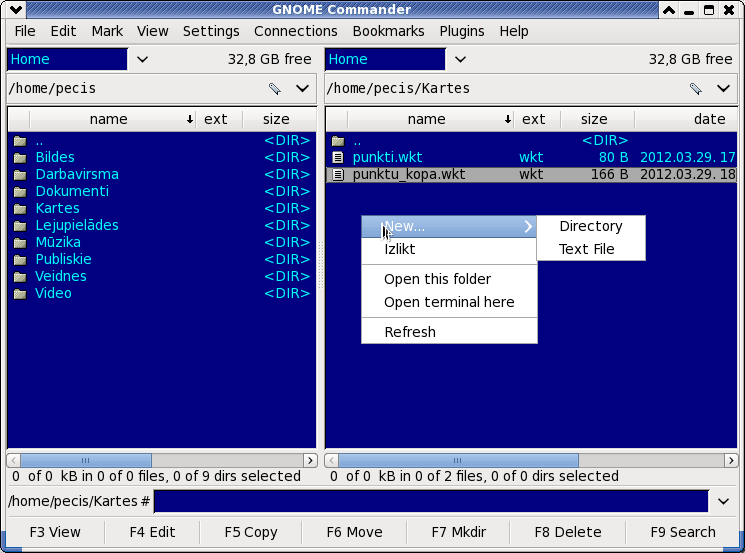
Task: Click the parent directory icon in right pane
Action: pos(338,141)
